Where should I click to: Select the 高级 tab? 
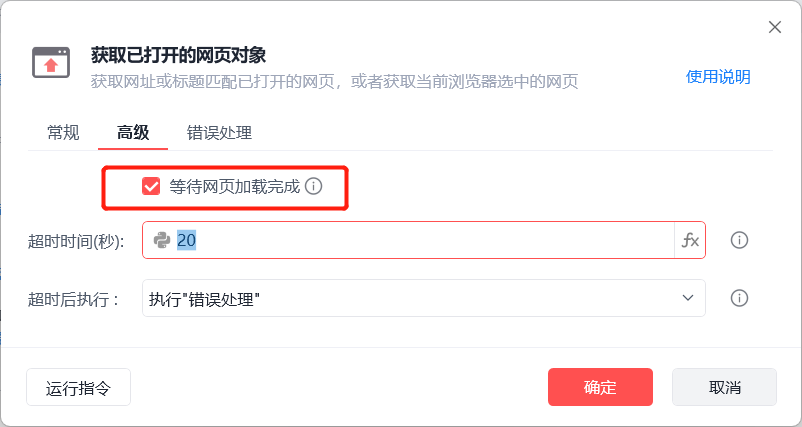(x=133, y=132)
